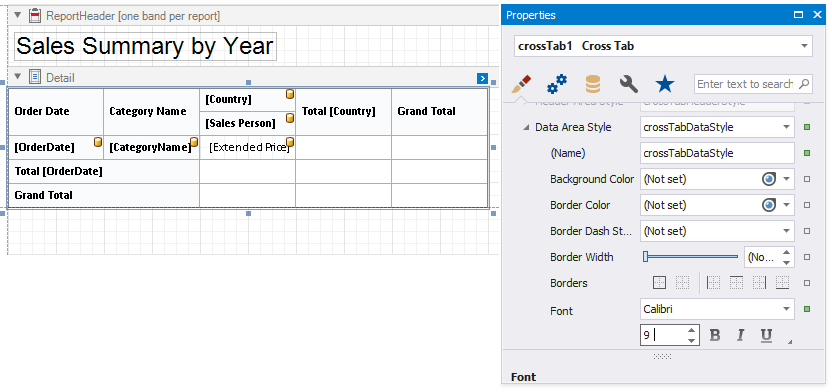Open Background Color dropdown arrow
This screenshot has height=392, width=832.
786,179
